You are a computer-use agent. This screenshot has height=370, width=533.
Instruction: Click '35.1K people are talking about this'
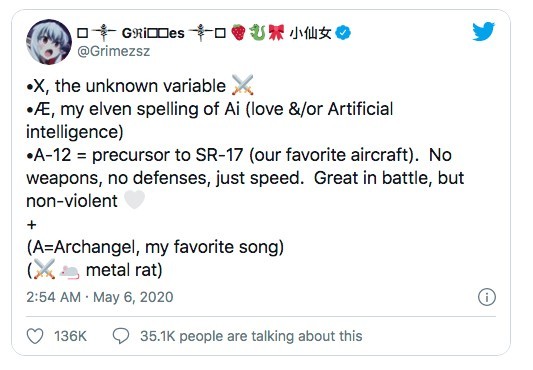tap(251, 336)
